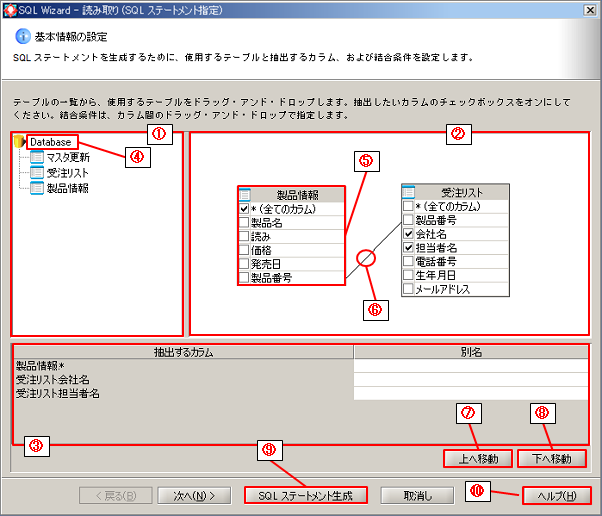
Task: Check the 電話番号 column checkbox
Action: click(408, 261)
